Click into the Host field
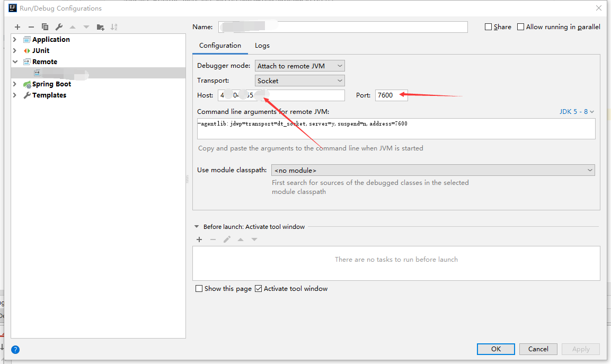 coord(281,95)
